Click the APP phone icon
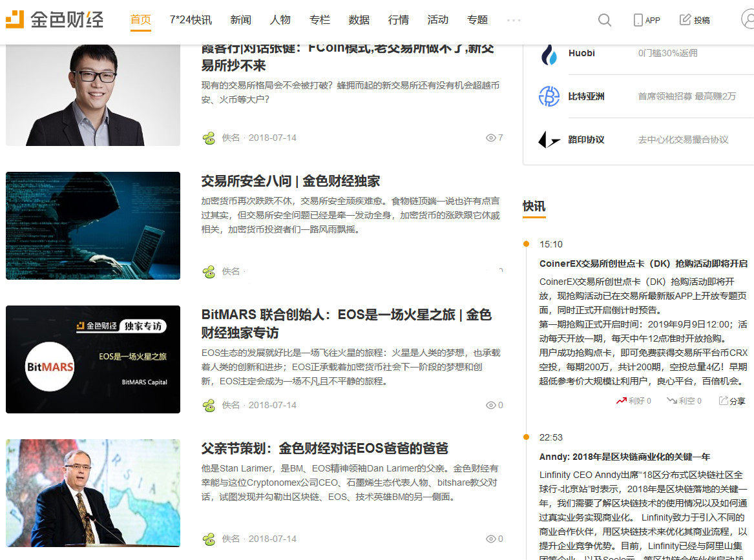This screenshot has height=560, width=754. (638, 20)
